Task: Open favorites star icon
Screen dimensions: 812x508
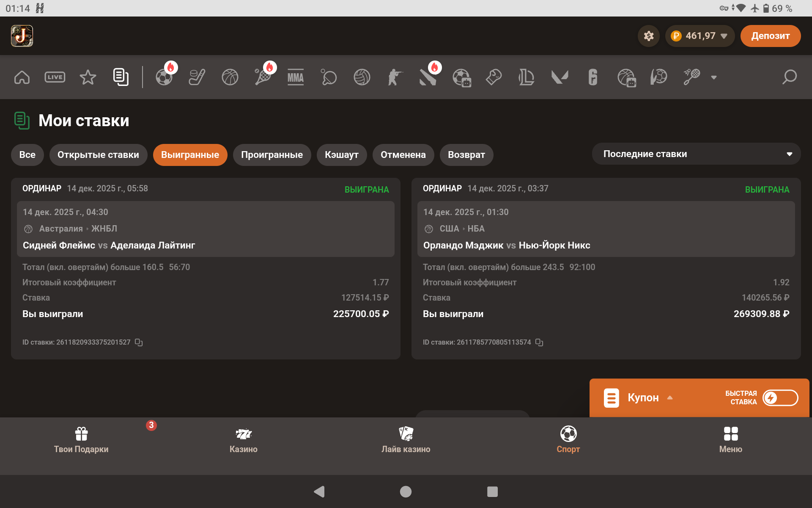Action: pyautogui.click(x=88, y=77)
